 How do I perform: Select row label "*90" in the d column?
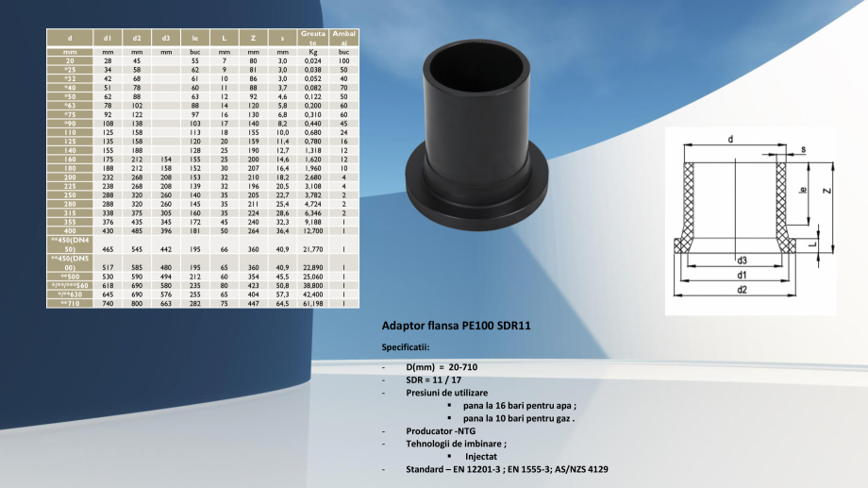[70, 124]
